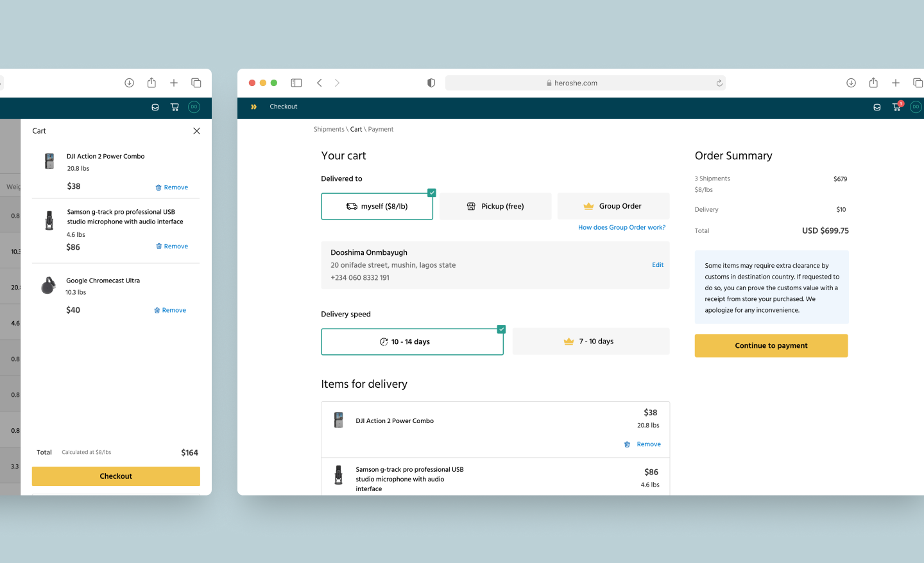Open Safari downloads in right window
Screen dimensions: 924x563
pyautogui.click(x=851, y=83)
